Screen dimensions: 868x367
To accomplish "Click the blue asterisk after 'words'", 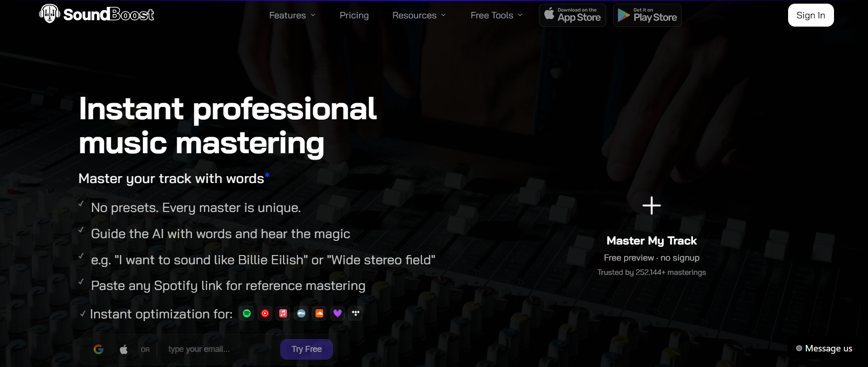I will [267, 175].
